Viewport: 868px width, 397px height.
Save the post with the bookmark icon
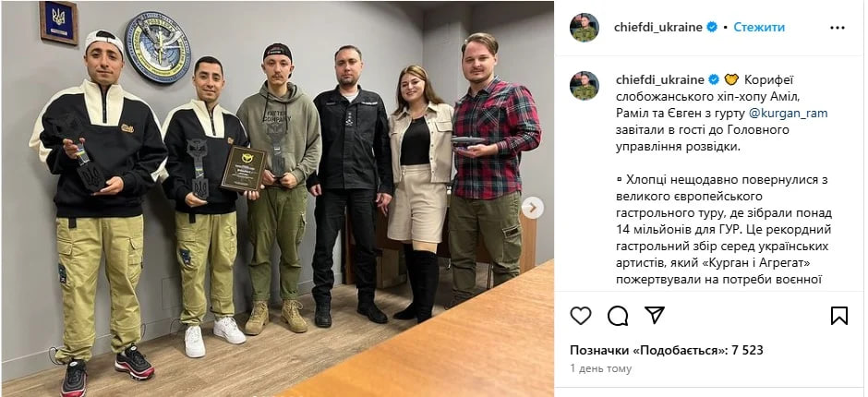pos(839,316)
